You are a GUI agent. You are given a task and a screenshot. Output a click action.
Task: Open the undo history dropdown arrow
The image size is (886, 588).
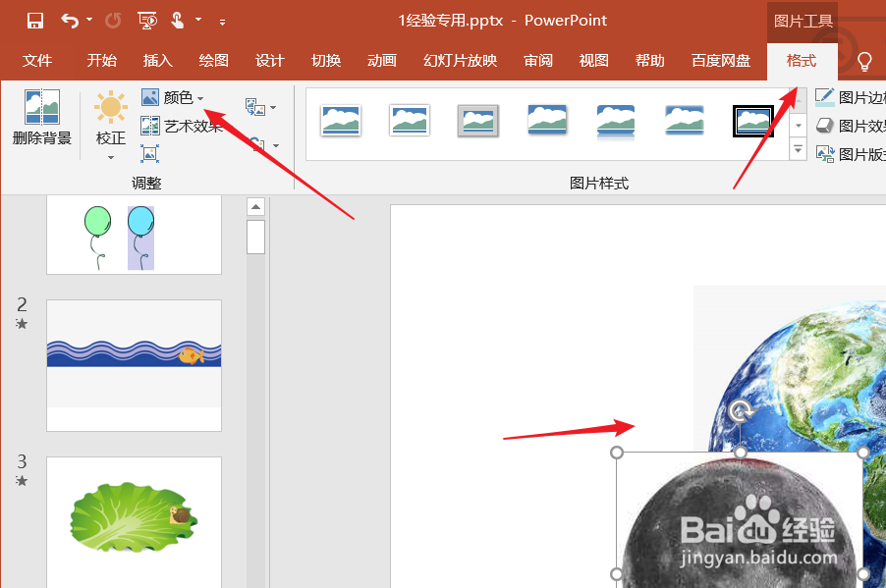coord(89,21)
